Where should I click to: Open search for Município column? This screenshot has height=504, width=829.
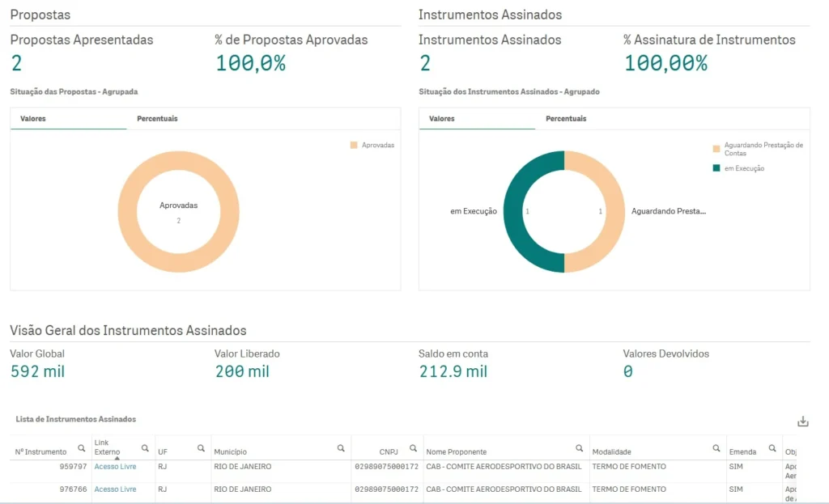pyautogui.click(x=342, y=447)
